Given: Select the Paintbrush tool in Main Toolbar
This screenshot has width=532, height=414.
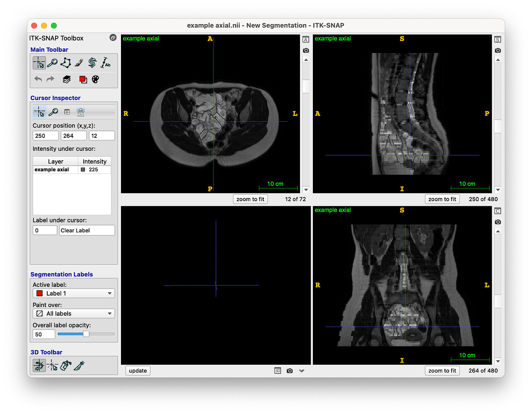Looking at the screenshot, I should [x=79, y=63].
